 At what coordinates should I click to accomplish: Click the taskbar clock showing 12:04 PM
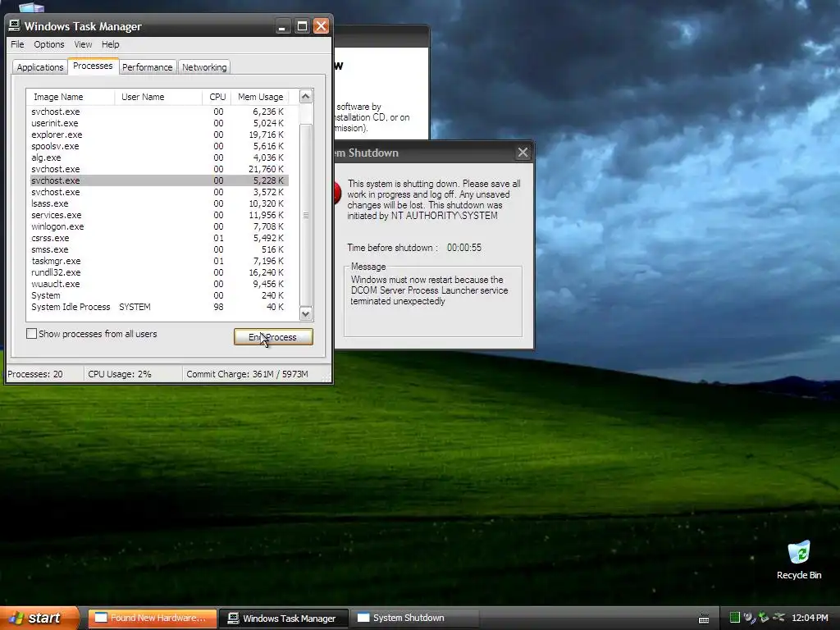pyautogui.click(x=810, y=618)
